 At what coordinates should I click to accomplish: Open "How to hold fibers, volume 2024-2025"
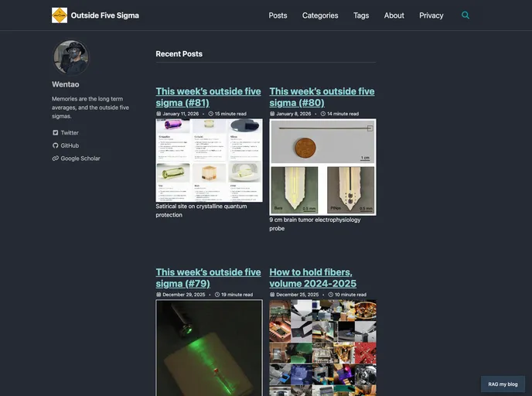click(311, 278)
